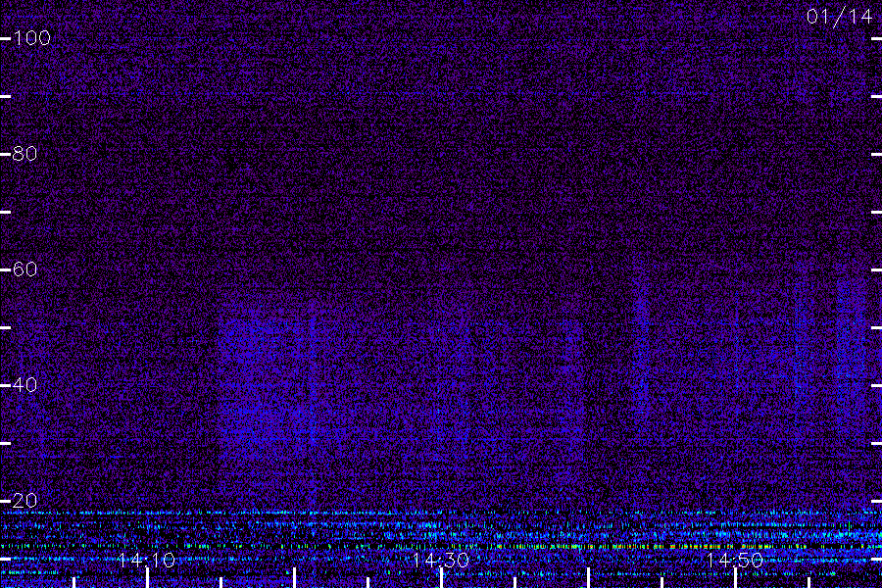
Task: Click the 100 frequency axis label
Action: click(32, 38)
